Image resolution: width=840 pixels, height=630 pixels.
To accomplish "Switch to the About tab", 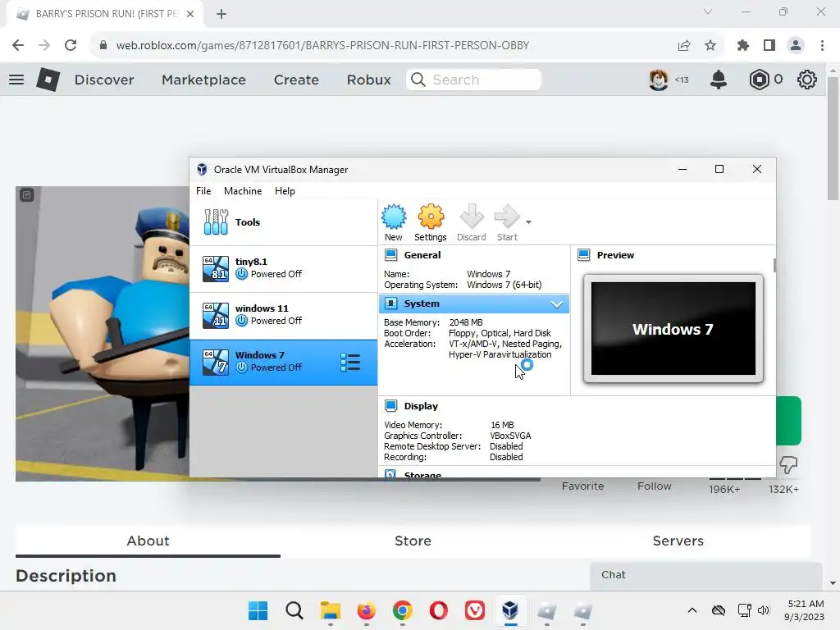I will 148,541.
